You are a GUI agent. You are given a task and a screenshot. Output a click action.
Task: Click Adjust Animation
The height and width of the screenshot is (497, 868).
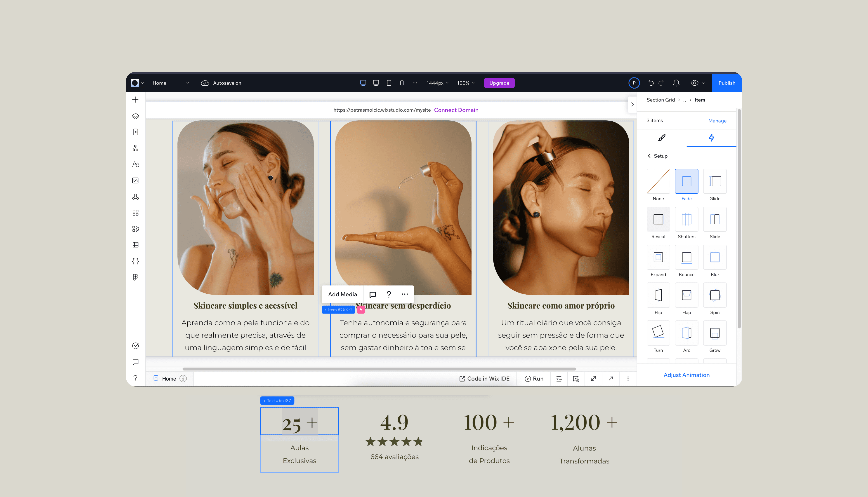coord(686,375)
